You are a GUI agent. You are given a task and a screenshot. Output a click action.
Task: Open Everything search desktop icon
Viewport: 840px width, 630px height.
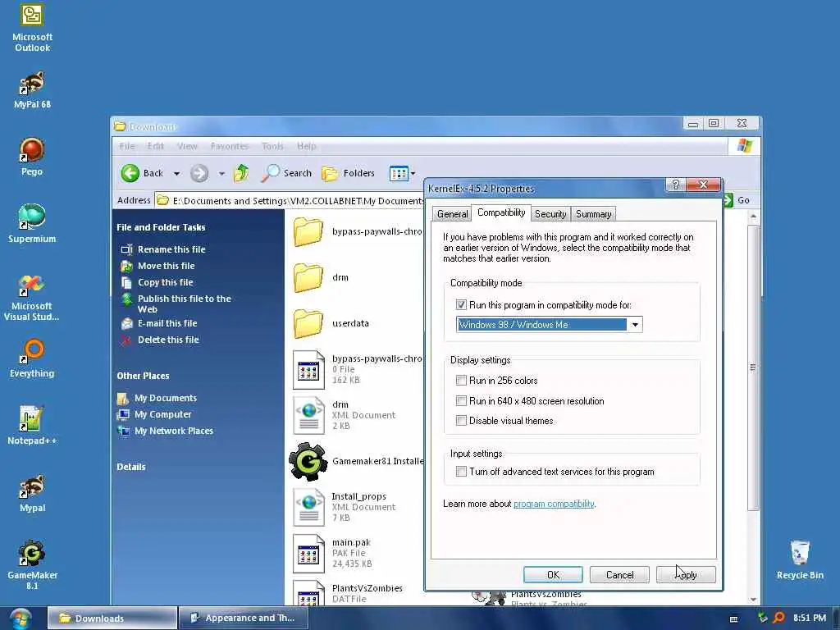pos(32,358)
